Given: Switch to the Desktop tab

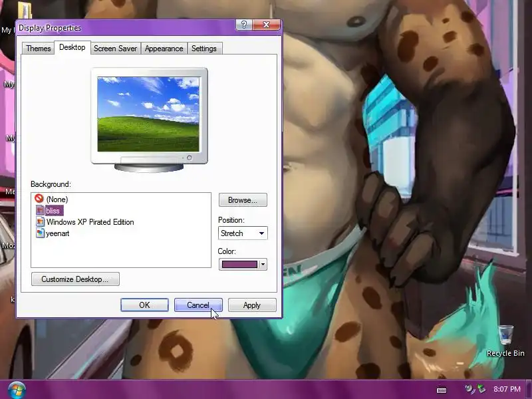Looking at the screenshot, I should click(x=72, y=47).
